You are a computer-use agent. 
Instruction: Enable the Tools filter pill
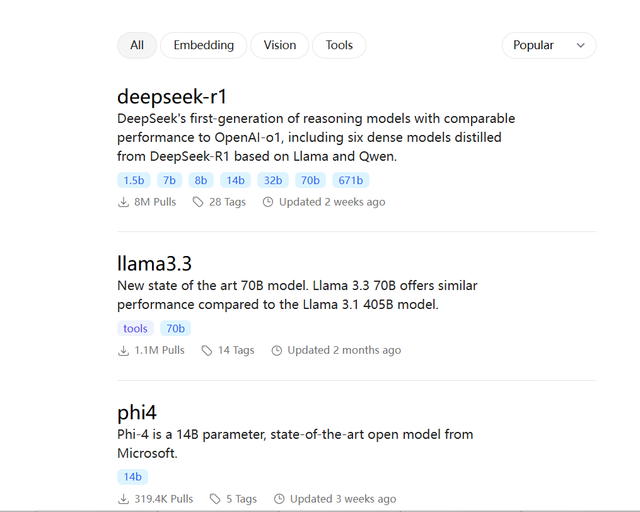tap(339, 45)
